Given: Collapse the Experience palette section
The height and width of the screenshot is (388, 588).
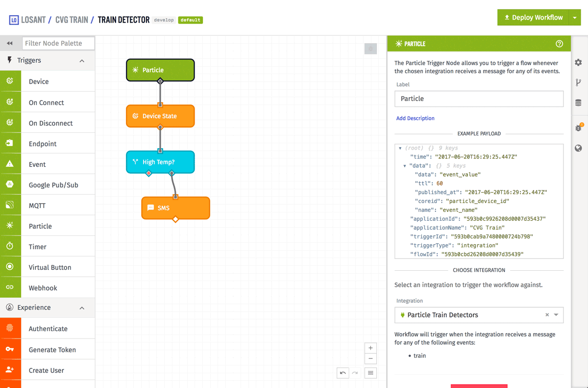Looking at the screenshot, I should (82, 308).
